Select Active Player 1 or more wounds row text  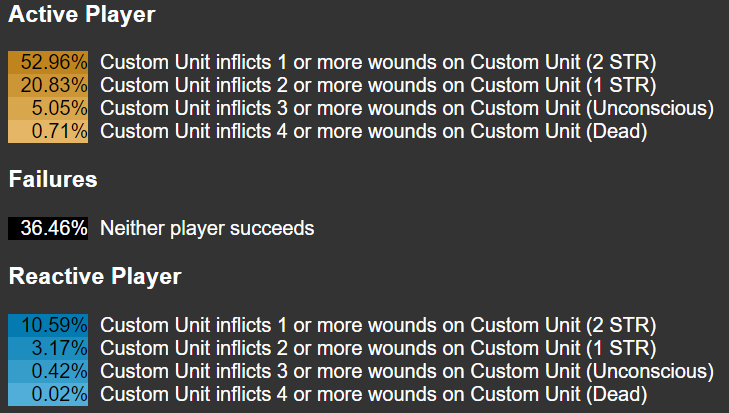378,61
